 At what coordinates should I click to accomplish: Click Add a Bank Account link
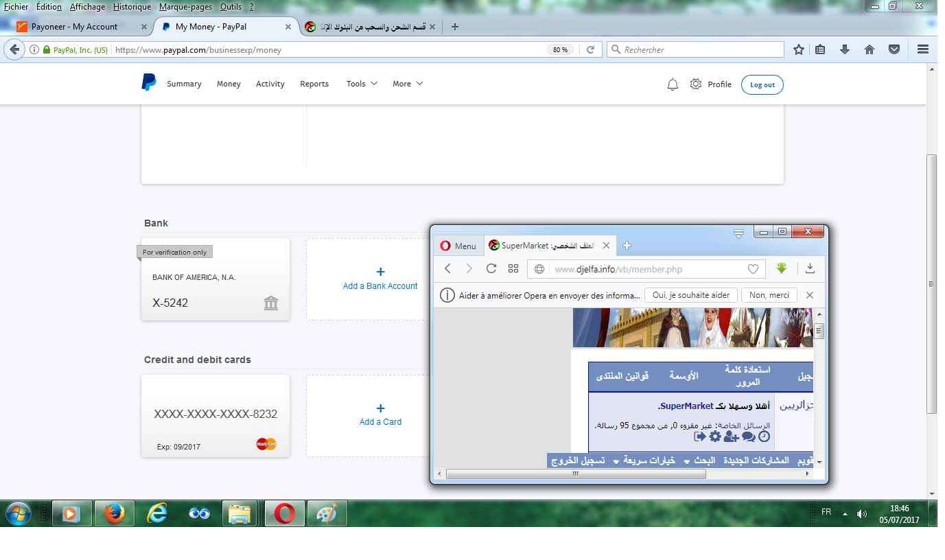click(x=380, y=286)
